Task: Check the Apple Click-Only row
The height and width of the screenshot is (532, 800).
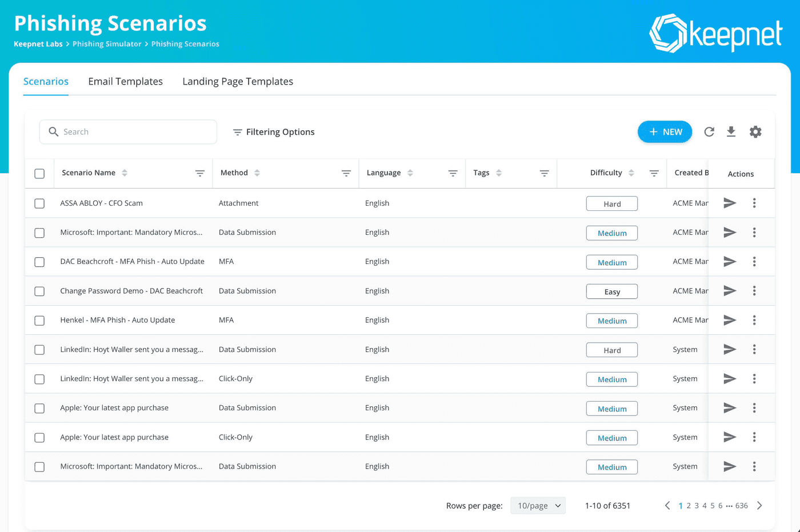Action: [39, 438]
